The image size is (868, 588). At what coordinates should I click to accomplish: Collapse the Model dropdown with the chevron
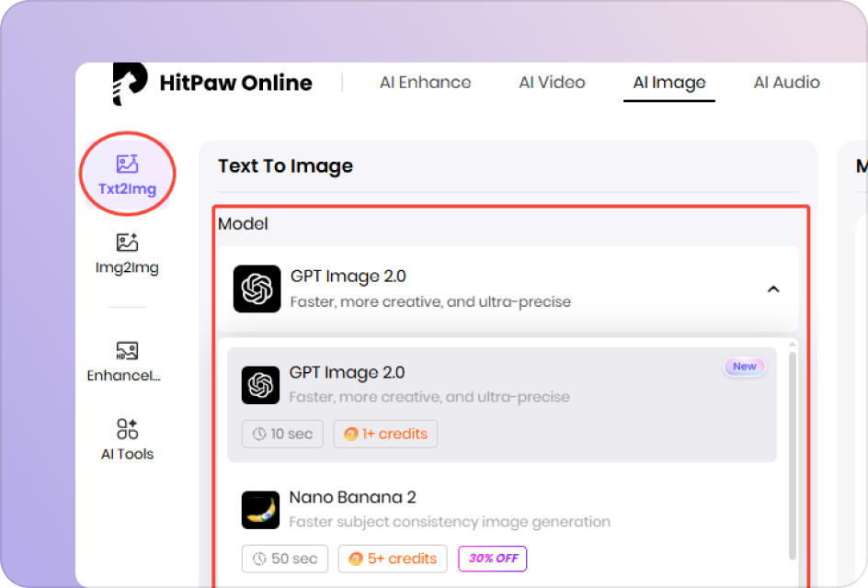pos(773,288)
